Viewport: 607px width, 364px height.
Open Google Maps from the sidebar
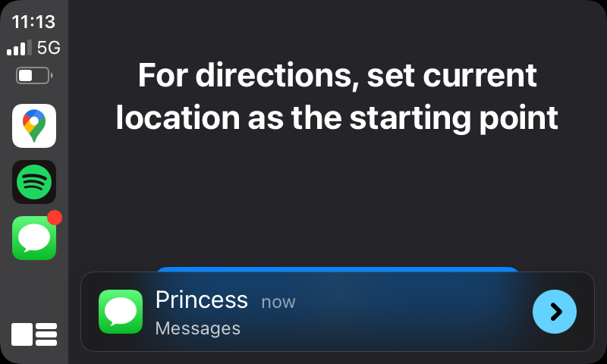(34, 126)
